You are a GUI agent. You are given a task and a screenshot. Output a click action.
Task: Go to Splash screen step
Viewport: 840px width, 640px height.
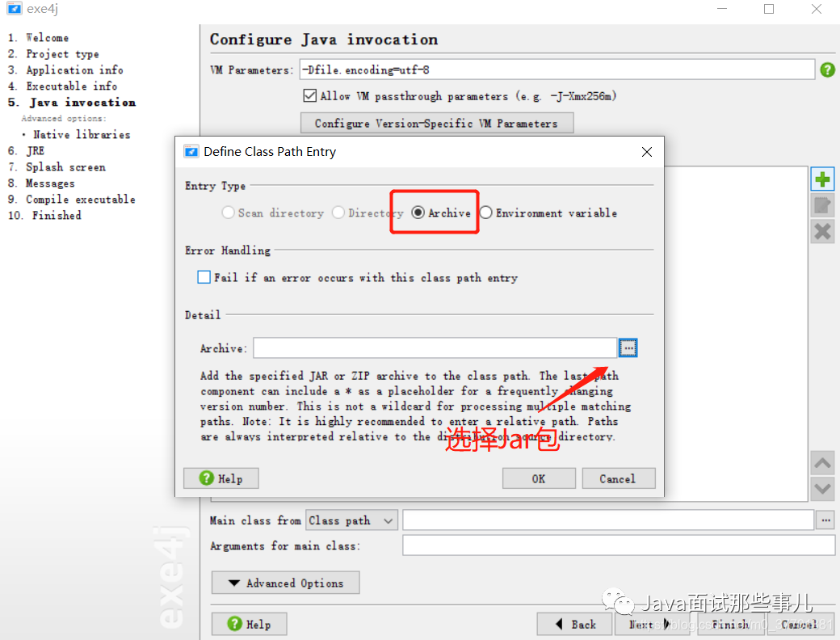click(x=65, y=167)
